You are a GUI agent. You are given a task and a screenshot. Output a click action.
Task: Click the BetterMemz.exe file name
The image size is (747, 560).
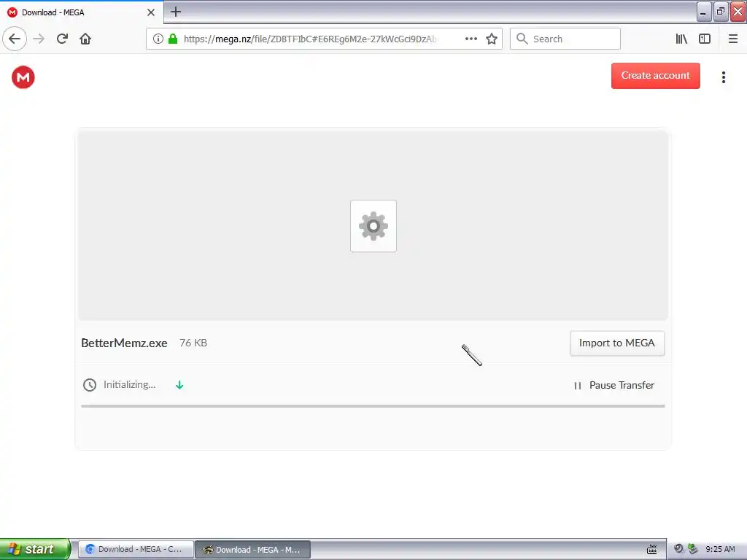coord(124,343)
